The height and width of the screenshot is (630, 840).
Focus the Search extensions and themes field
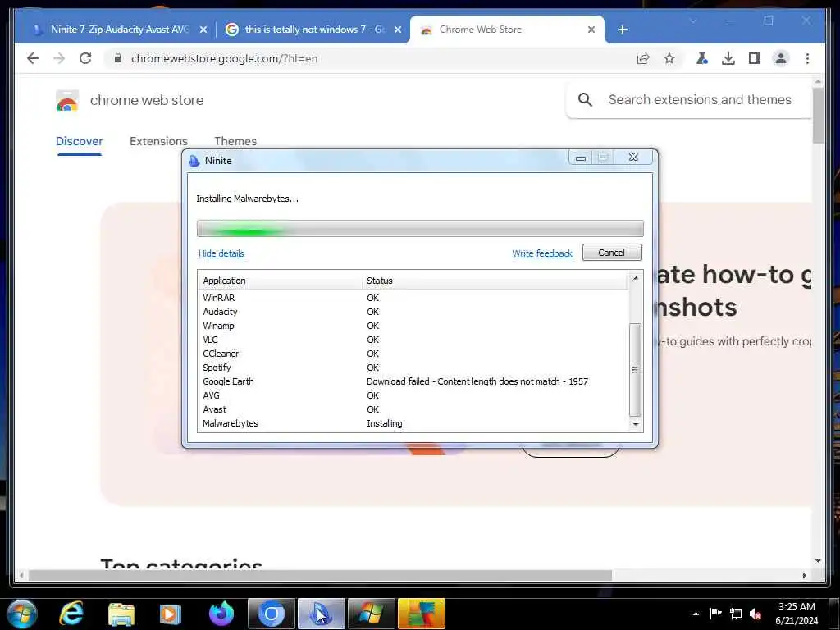point(699,99)
